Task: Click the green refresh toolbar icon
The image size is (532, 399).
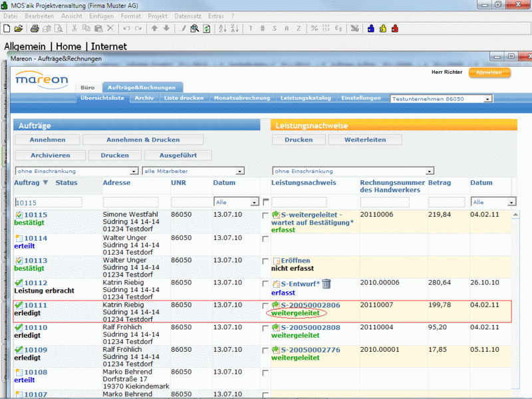Action: pyautogui.click(x=207, y=29)
